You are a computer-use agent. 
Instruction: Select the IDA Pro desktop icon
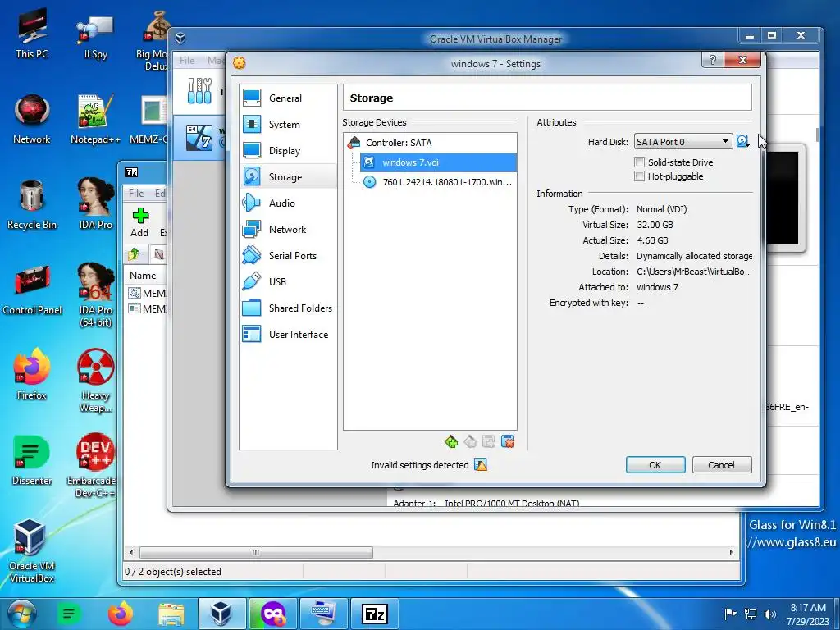95,203
